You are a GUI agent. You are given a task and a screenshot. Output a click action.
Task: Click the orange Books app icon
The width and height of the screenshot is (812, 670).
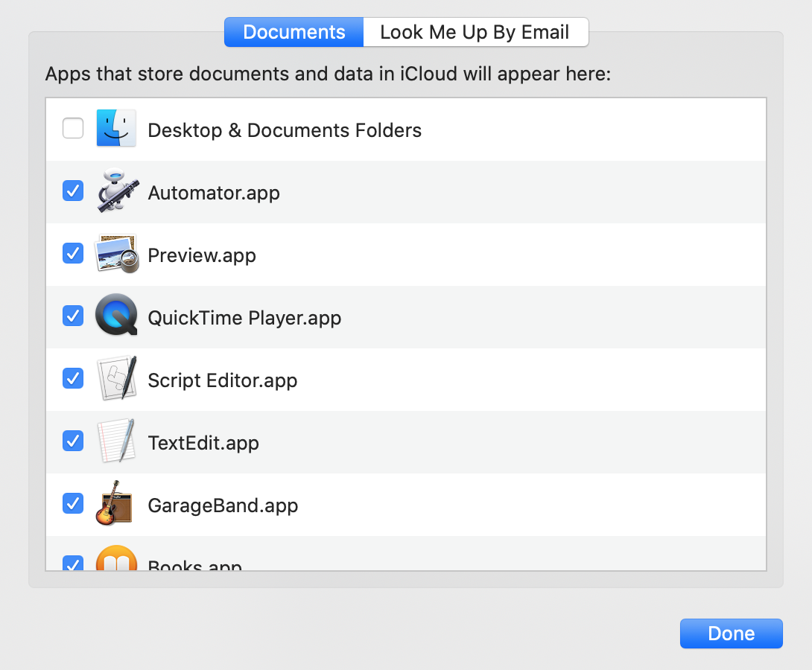coord(116,558)
